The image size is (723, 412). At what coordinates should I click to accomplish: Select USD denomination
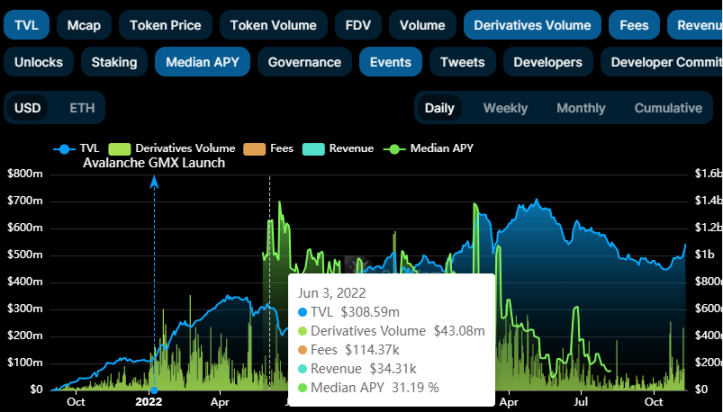pyautogui.click(x=28, y=108)
